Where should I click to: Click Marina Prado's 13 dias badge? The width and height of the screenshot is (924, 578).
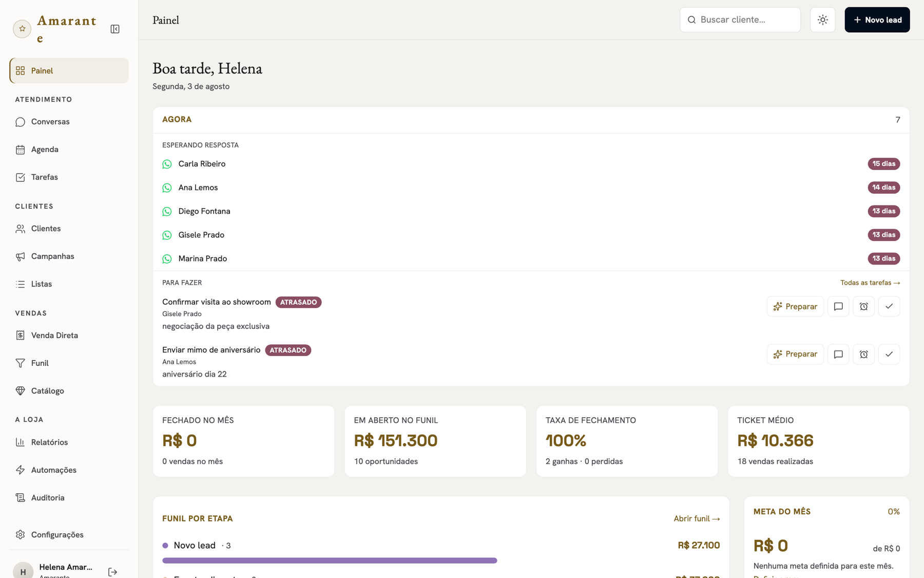[883, 258]
